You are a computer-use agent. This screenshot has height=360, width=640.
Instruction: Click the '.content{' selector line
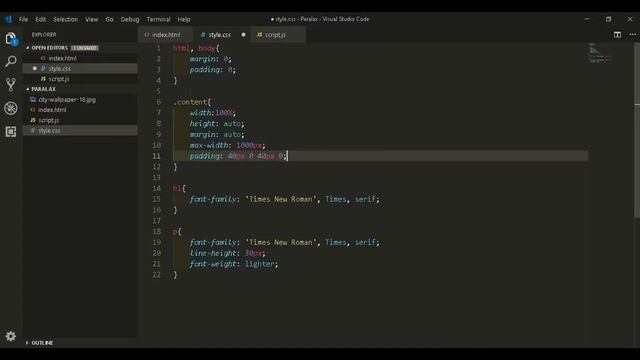(x=192, y=102)
